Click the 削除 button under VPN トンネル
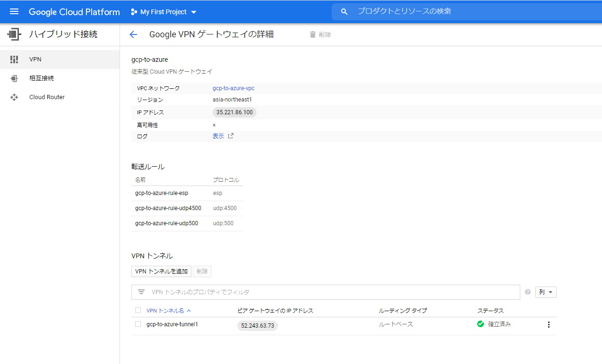Image resolution: width=602 pixels, height=364 pixels. click(202, 271)
